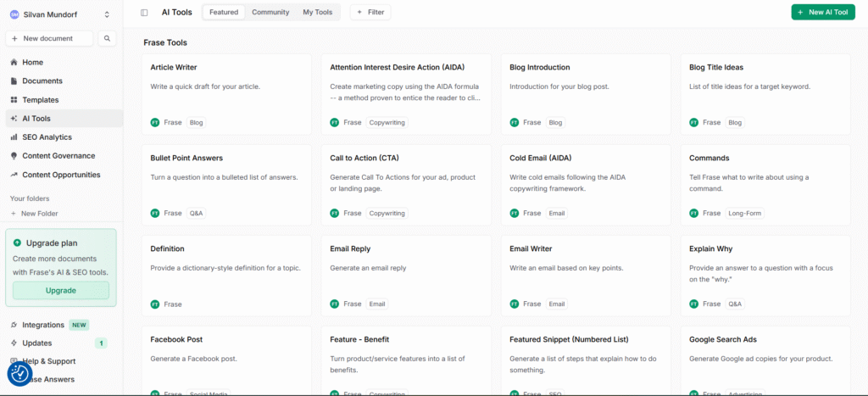This screenshot has height=396, width=868.
Task: Click the Home house icon
Action: pos(14,63)
